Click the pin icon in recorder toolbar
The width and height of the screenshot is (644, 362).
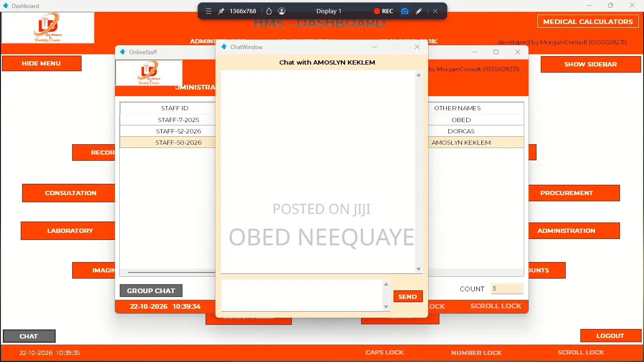pyautogui.click(x=221, y=11)
